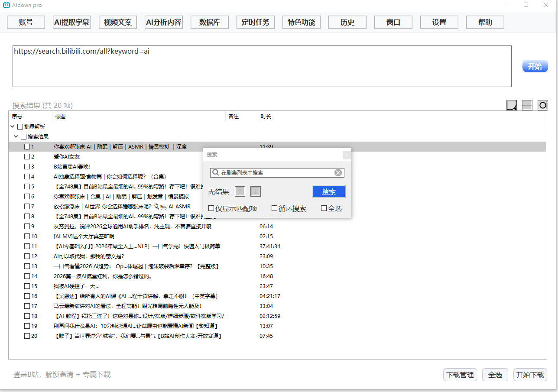Select the first view mode icon above results
Image resolution: width=558 pixels, height=392 pixels.
(x=512, y=105)
